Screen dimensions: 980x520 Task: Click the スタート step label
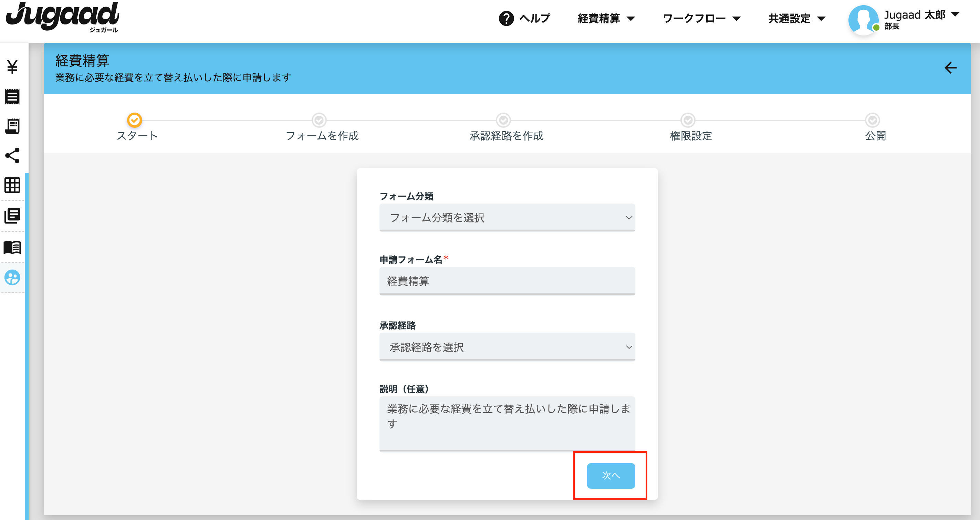137,136
